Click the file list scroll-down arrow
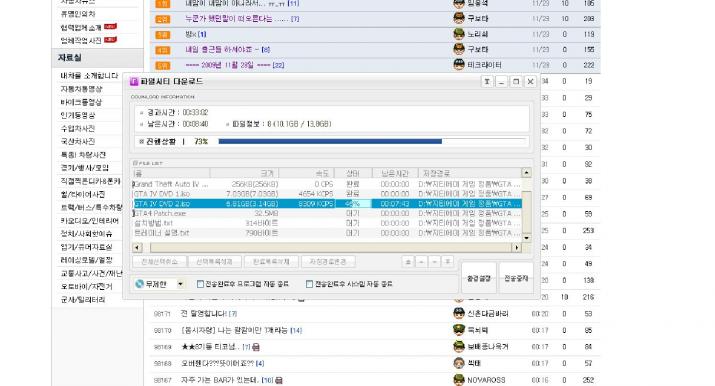 coord(527,238)
